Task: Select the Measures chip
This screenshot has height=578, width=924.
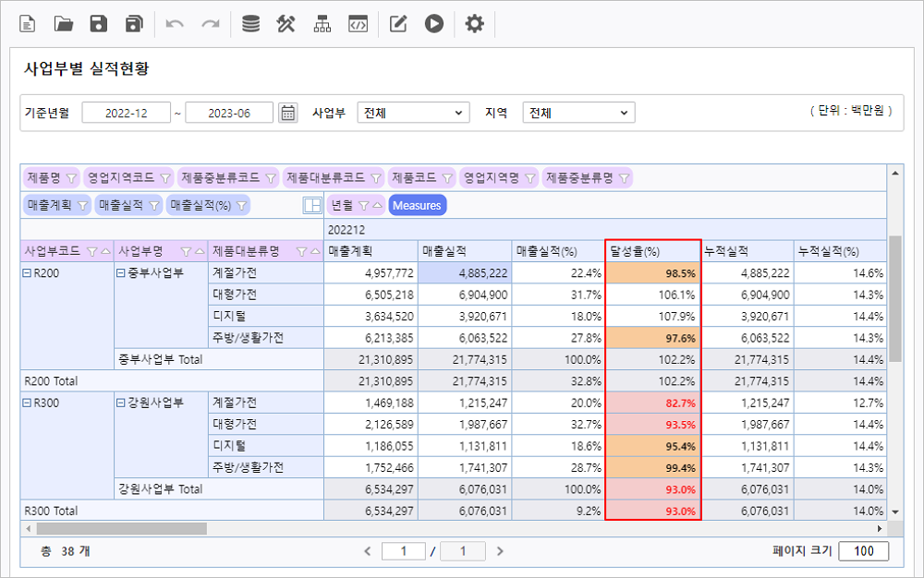Action: [417, 205]
